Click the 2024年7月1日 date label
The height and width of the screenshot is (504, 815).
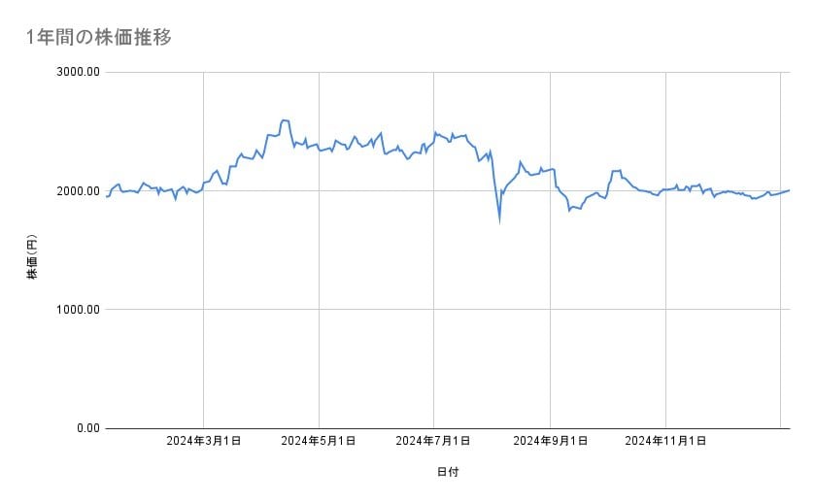(434, 442)
